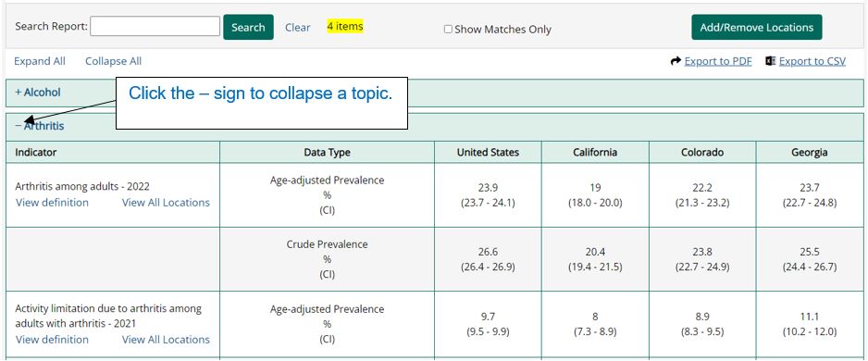
Task: Open Add/Remove Locations
Action: (756, 27)
